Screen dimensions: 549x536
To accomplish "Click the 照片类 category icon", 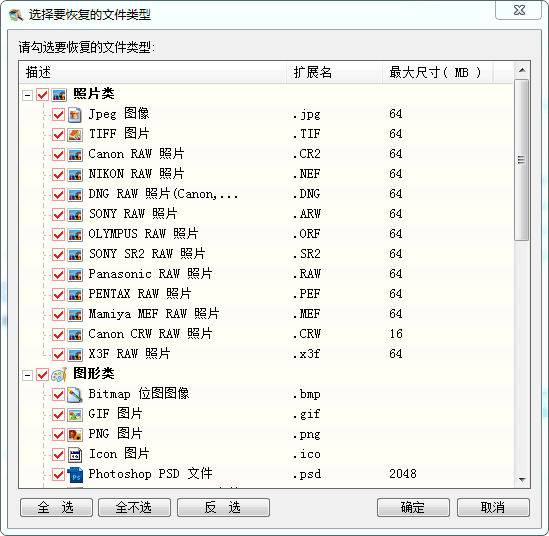I will pos(59,95).
